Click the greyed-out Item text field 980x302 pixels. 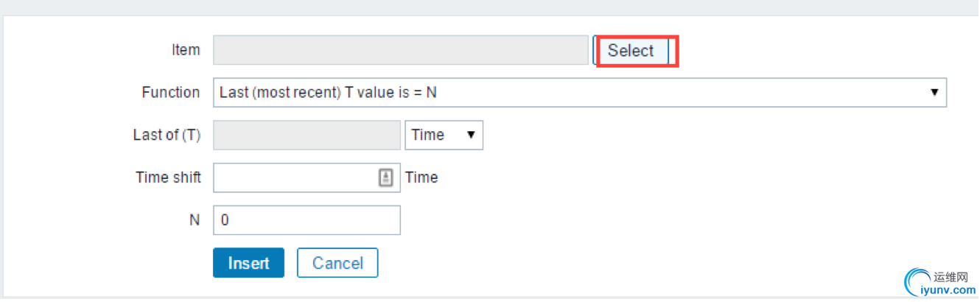400,50
